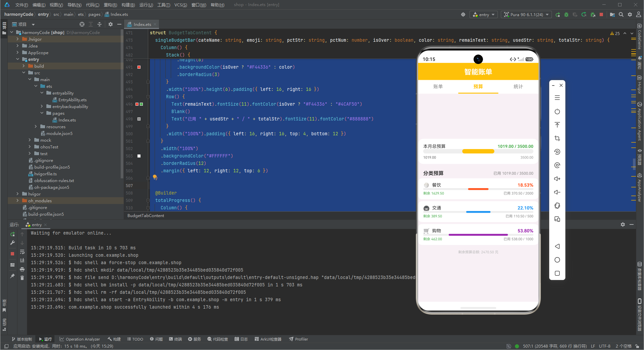Click the emulator always-on-top arrow icon
This screenshot has height=350, width=644.
point(557,125)
